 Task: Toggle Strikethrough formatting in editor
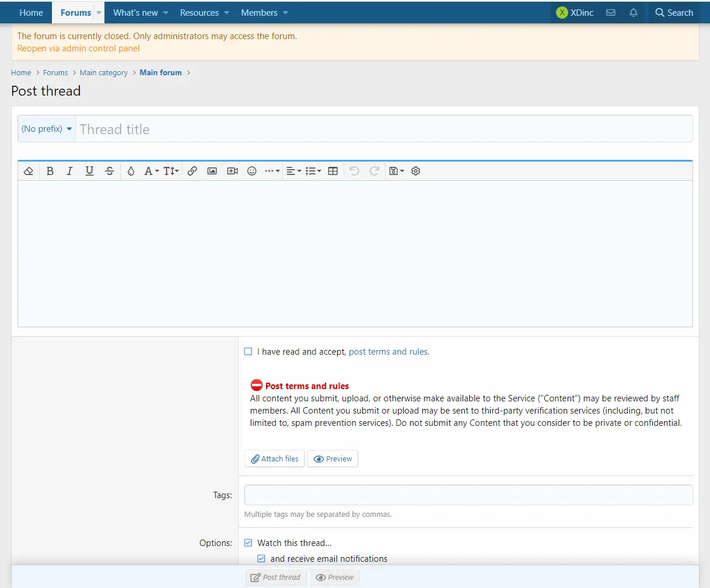[x=109, y=171]
